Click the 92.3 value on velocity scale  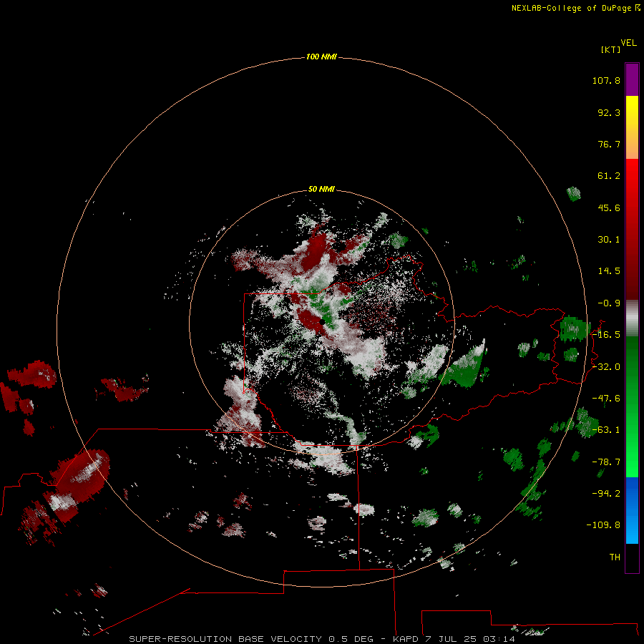point(609,112)
